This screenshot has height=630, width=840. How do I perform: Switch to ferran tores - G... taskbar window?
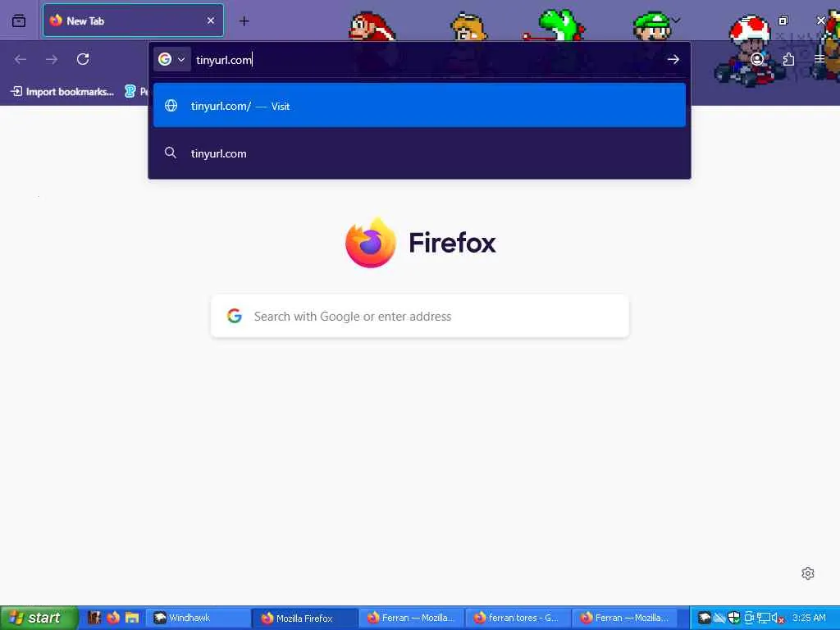[518, 618]
